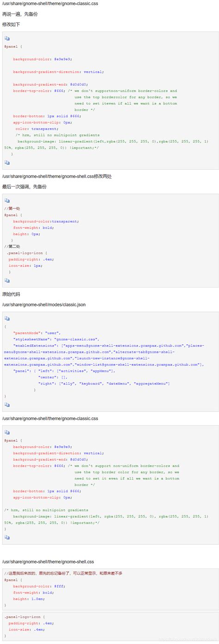Click the copy icon above the original gnome-classic.css code

click(x=7, y=432)
